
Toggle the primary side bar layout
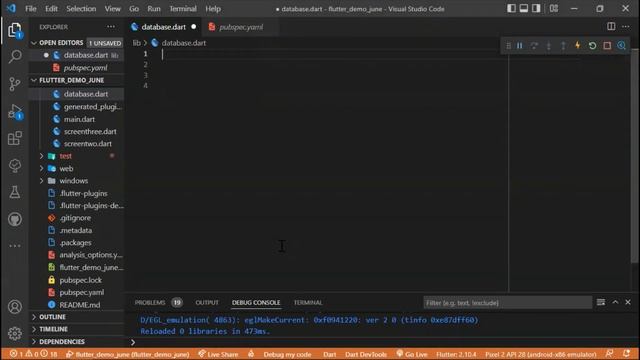point(511,9)
